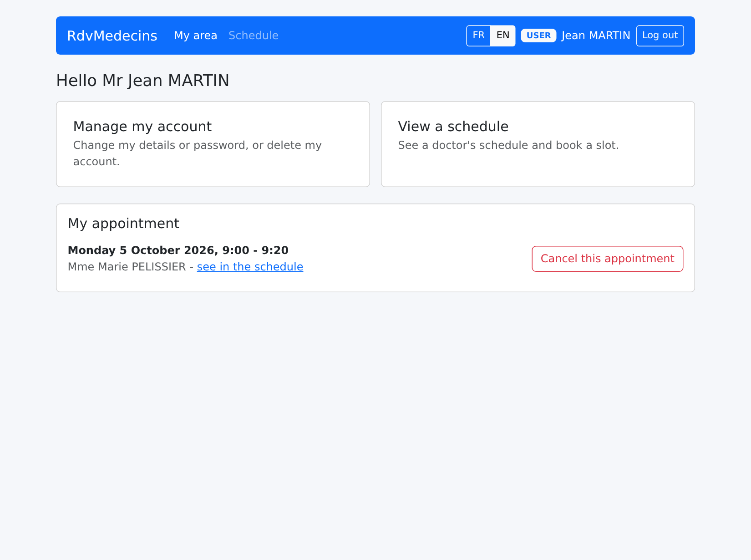Open the Manage my account card

click(213, 144)
